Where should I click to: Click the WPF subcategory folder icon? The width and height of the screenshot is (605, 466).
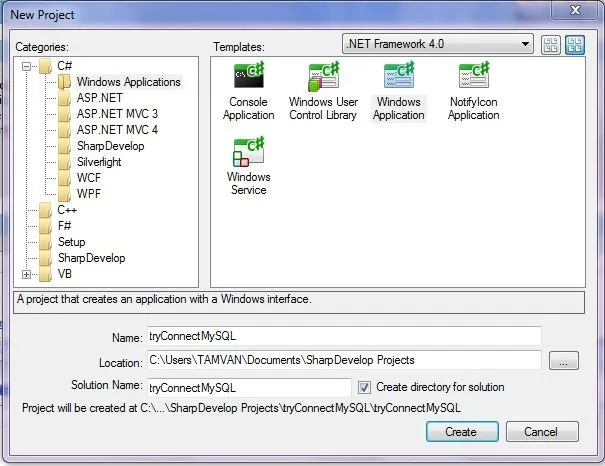coord(64,194)
